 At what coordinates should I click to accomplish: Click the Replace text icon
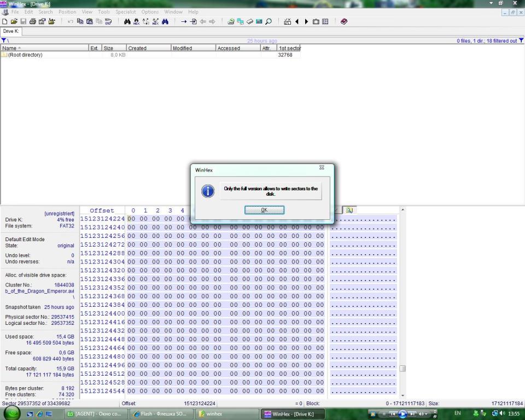coord(146,21)
